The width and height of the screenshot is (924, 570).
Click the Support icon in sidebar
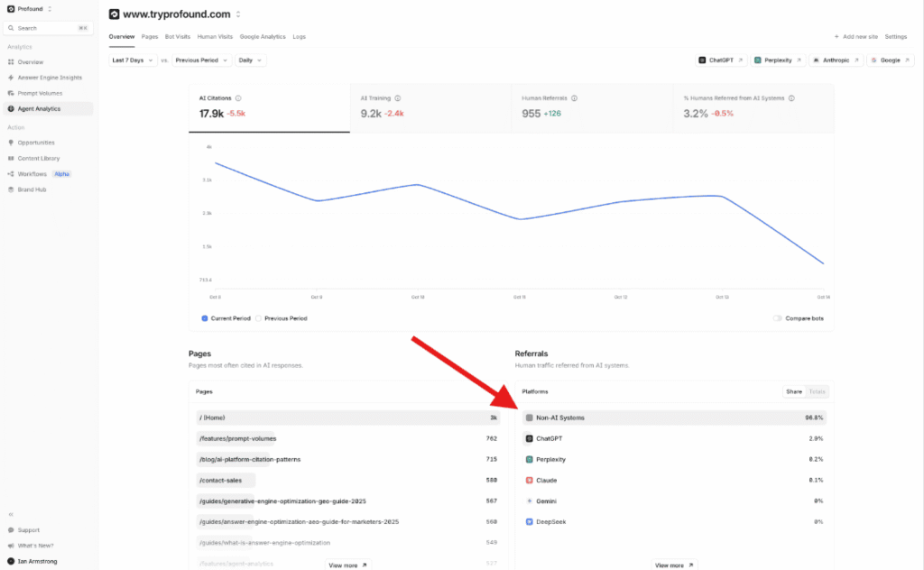[x=11, y=530]
